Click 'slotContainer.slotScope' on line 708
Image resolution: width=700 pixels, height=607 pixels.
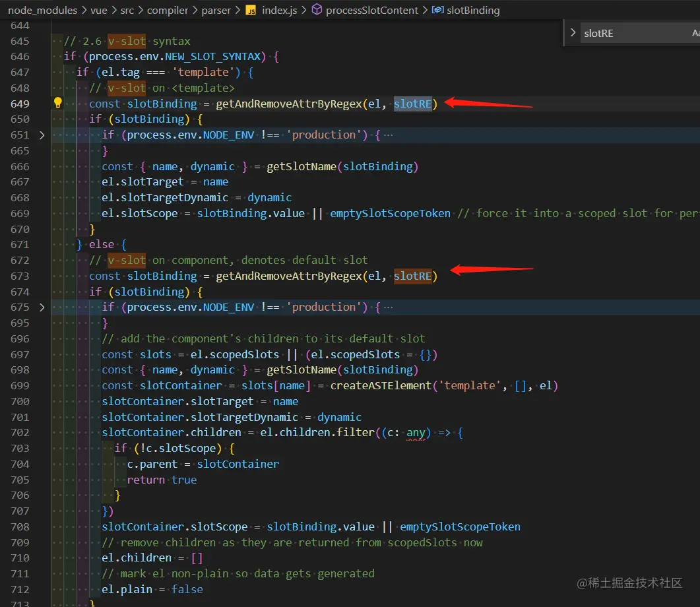pos(175,527)
